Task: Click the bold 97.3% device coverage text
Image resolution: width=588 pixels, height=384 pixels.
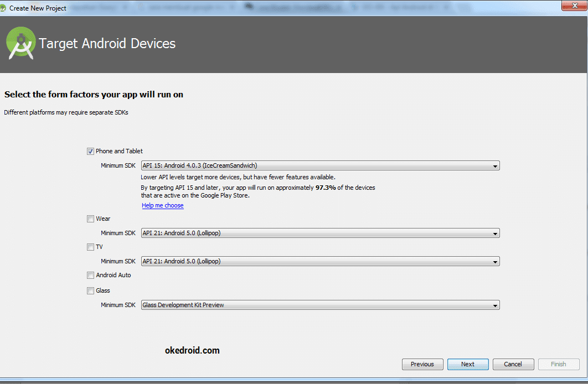Action: click(326, 188)
